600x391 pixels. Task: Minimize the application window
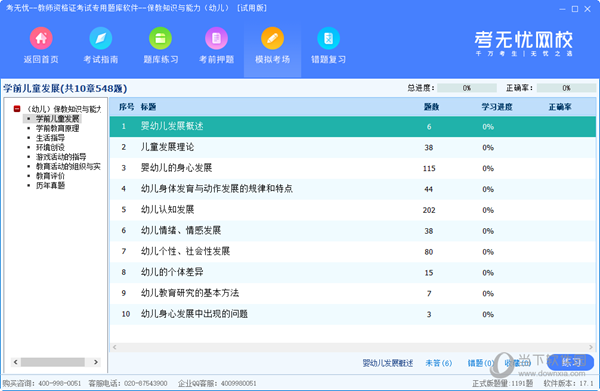point(562,9)
